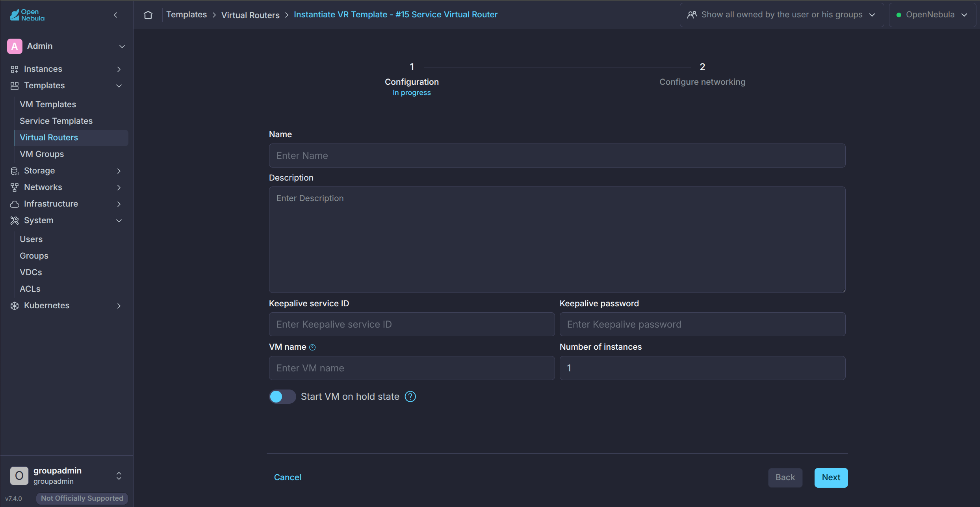
Task: Click the Infrastructure cloud icon
Action: click(15, 204)
